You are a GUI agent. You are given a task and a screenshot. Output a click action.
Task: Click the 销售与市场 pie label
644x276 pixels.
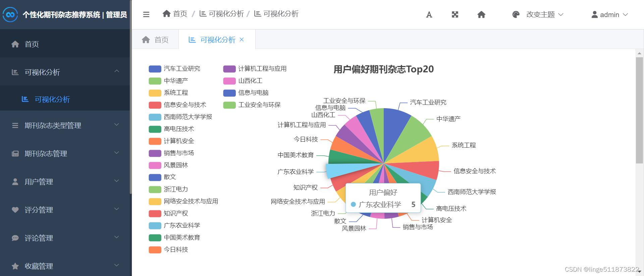click(x=418, y=227)
